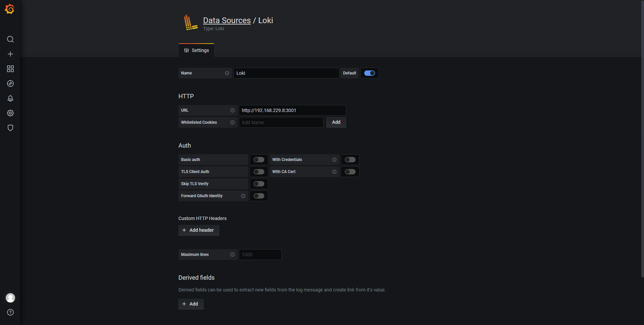Click the plus Create icon in sidebar
This screenshot has width=644, height=325.
tap(10, 54)
